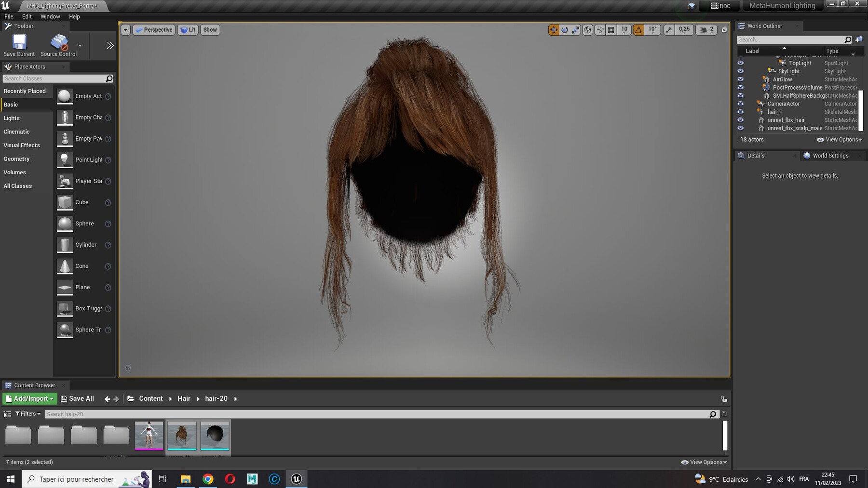Maximize or restore the viewport

(724, 30)
